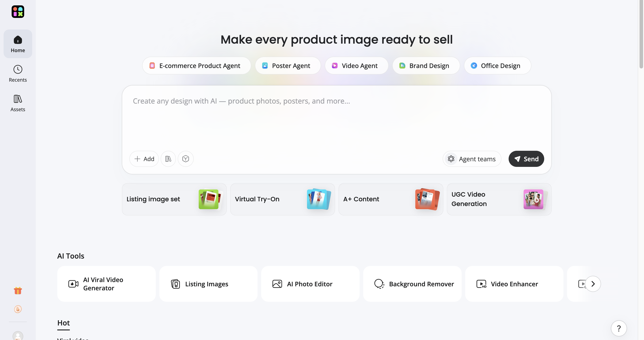Select the Video Agent chip
This screenshot has height=340, width=644.
[356, 66]
